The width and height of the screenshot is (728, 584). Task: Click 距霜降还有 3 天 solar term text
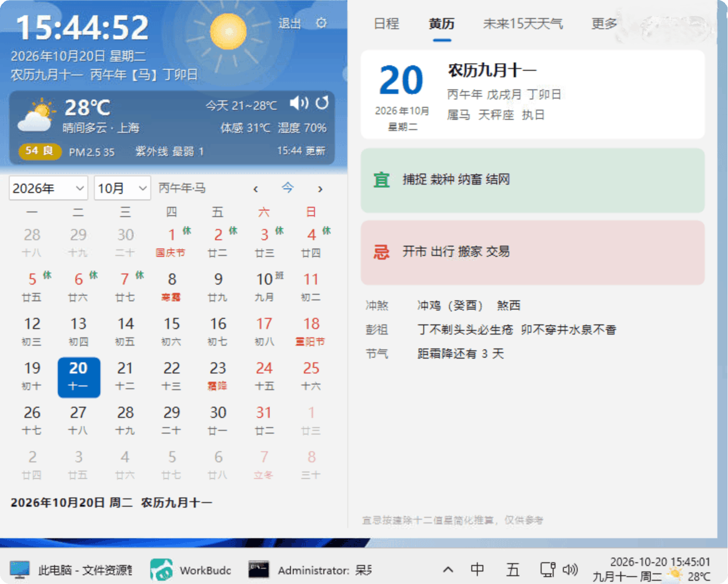(x=461, y=354)
